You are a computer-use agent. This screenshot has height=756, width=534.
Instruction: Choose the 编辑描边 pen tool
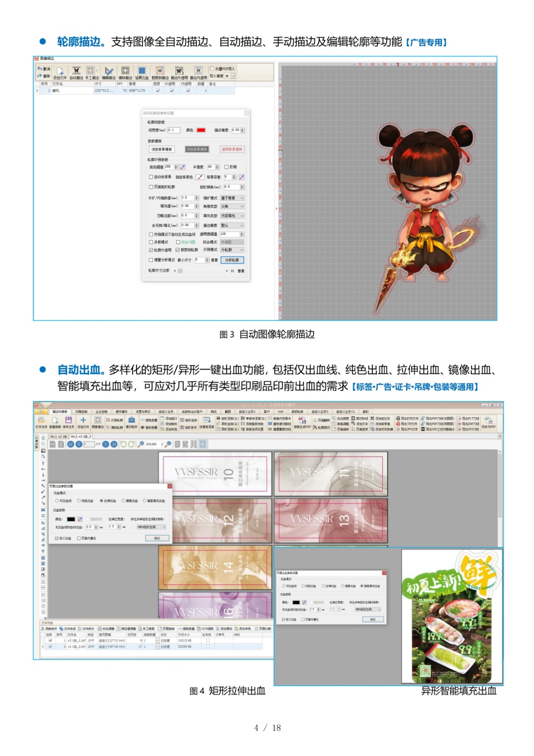pyautogui.click(x=109, y=72)
